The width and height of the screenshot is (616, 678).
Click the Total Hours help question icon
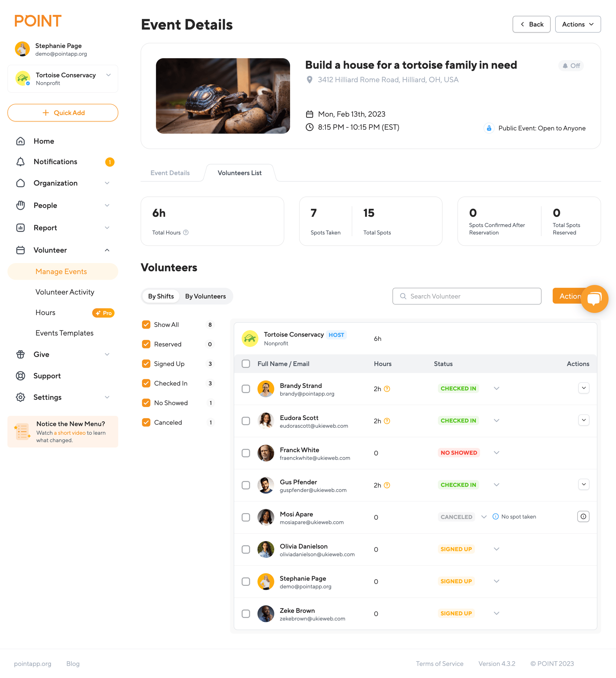(186, 232)
